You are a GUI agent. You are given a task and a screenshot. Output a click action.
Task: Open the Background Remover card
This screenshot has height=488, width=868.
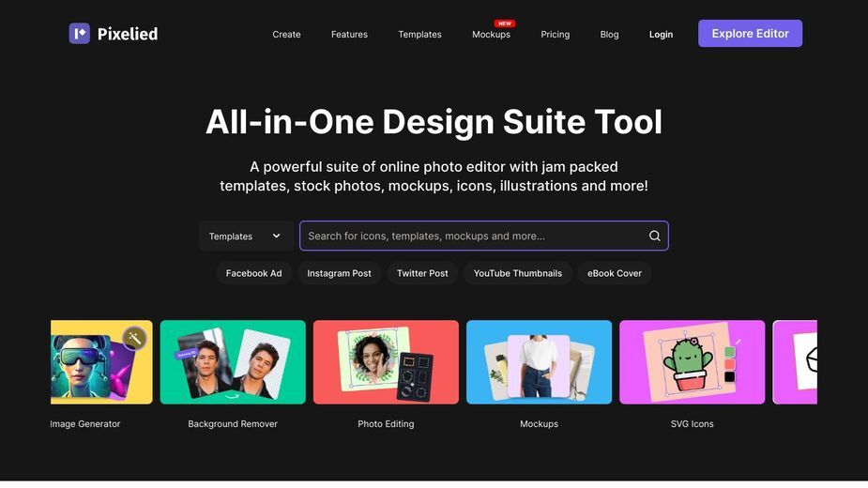233,362
